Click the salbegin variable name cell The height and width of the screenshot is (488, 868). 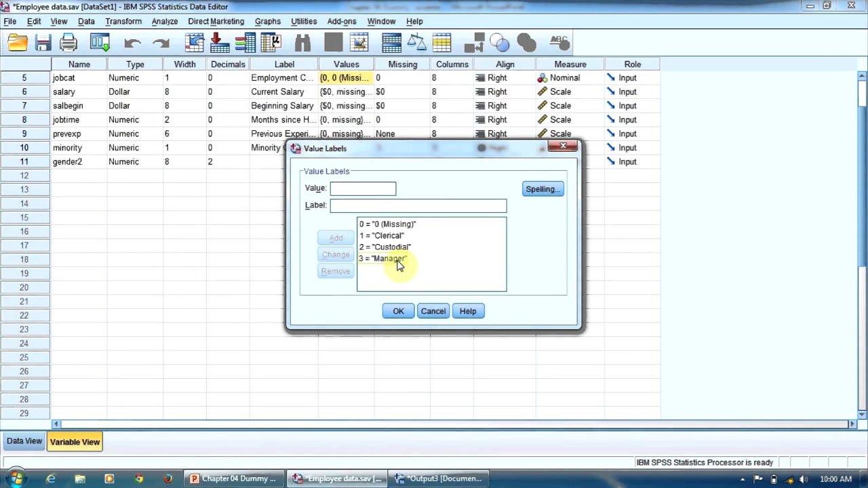click(x=79, y=106)
